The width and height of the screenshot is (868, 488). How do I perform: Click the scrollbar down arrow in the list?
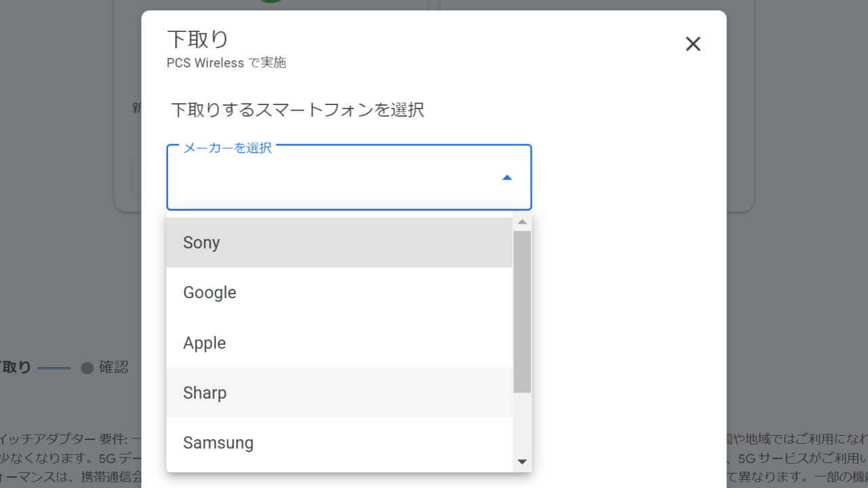[521, 462]
